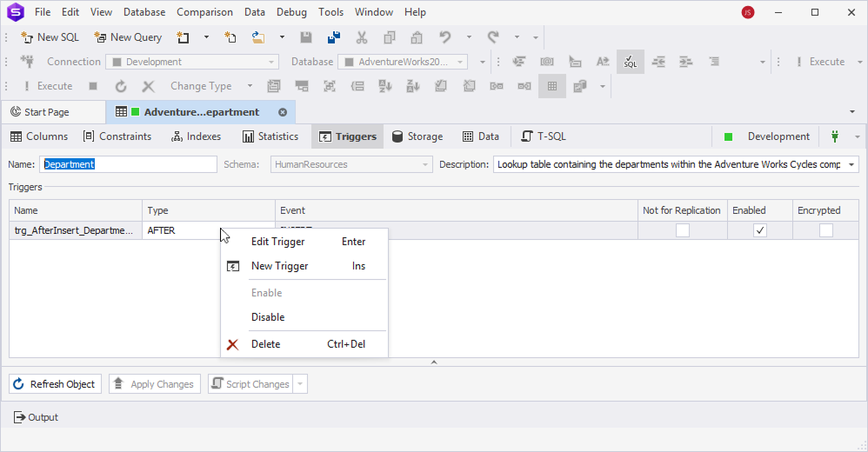Viewport: 868px width, 452px height.
Task: Toggle the Encrypted checkbox for the trigger
Action: pos(826,230)
